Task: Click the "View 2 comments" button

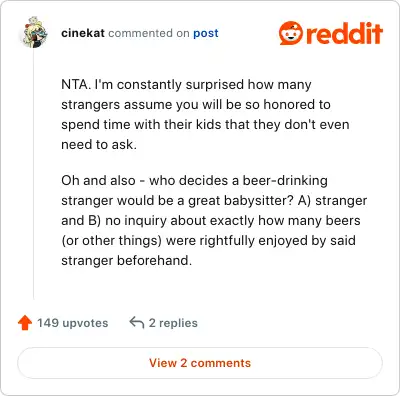Action: coord(200,363)
